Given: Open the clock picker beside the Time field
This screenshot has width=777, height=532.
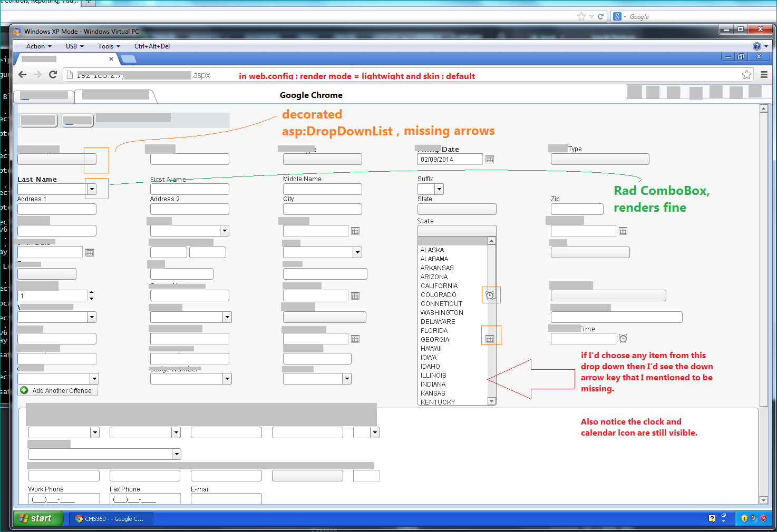Looking at the screenshot, I should click(623, 339).
